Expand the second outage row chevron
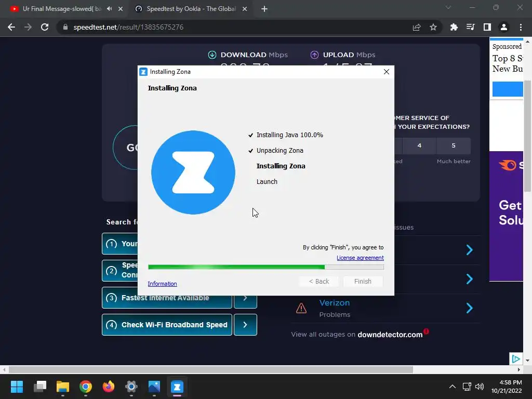This screenshot has height=399, width=532. [470, 279]
